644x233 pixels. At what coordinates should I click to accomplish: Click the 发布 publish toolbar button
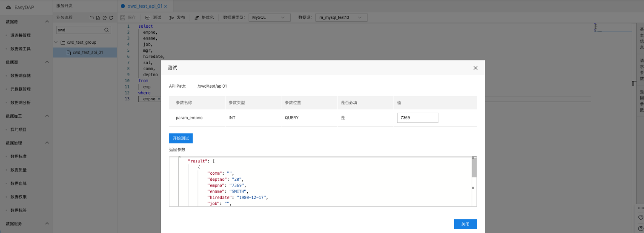coord(177,17)
